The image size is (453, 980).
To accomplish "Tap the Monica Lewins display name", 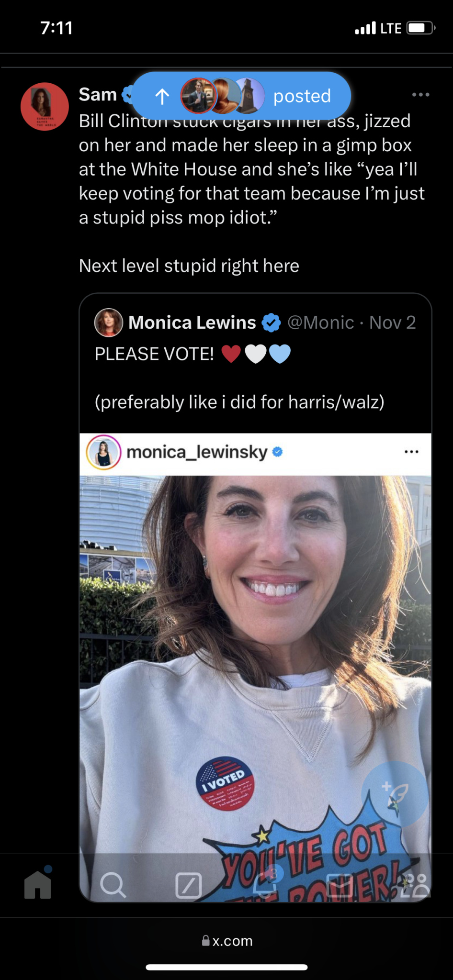I will (192, 323).
